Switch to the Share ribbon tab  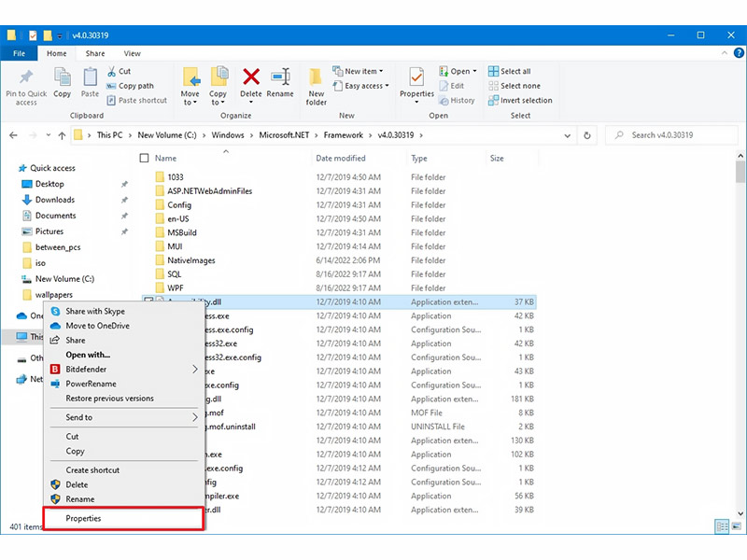(95, 53)
